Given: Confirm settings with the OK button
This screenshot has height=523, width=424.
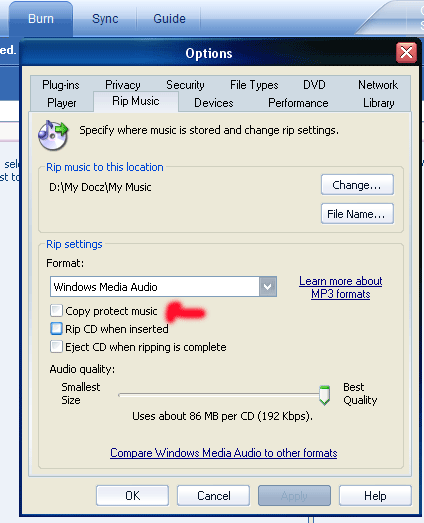Looking at the screenshot, I should (x=132, y=496).
